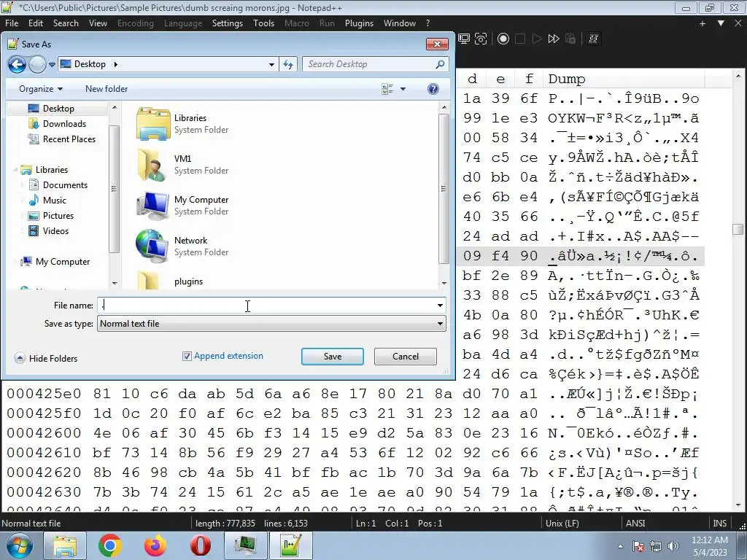Click the Start Recording macro toolbar icon
747x560 pixels.
[503, 39]
